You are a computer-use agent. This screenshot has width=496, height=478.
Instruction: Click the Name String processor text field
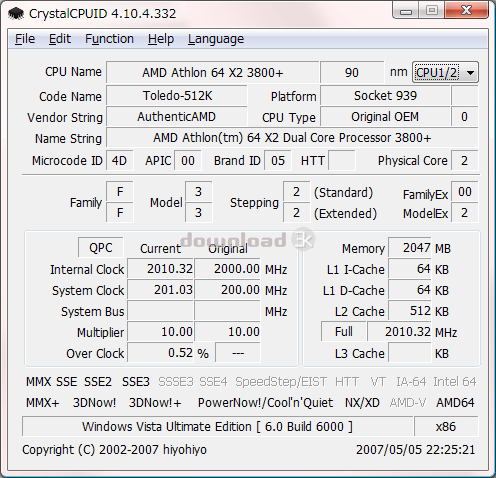(292, 138)
